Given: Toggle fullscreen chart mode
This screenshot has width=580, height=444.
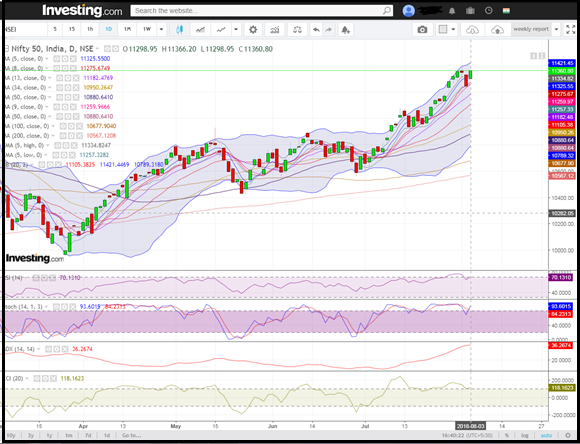Looking at the screenshot, I should [571, 30].
